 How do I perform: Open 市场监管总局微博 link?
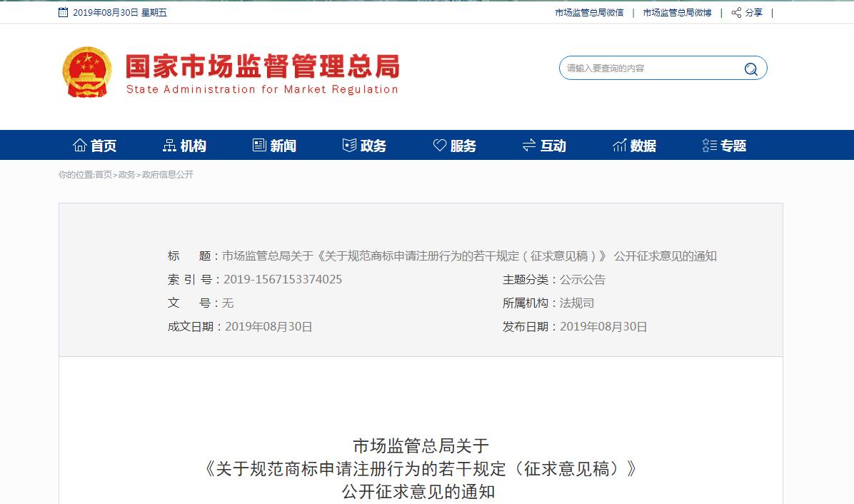click(x=677, y=13)
